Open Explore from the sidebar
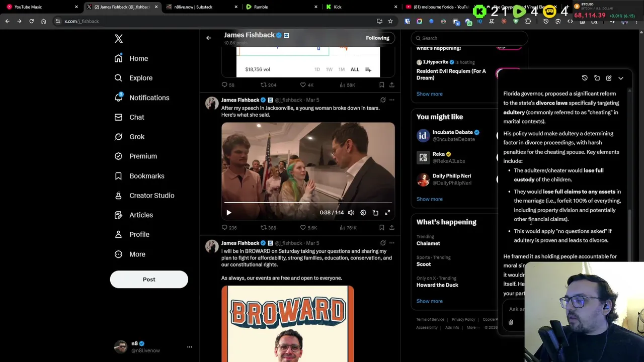 pyautogui.click(x=133, y=78)
